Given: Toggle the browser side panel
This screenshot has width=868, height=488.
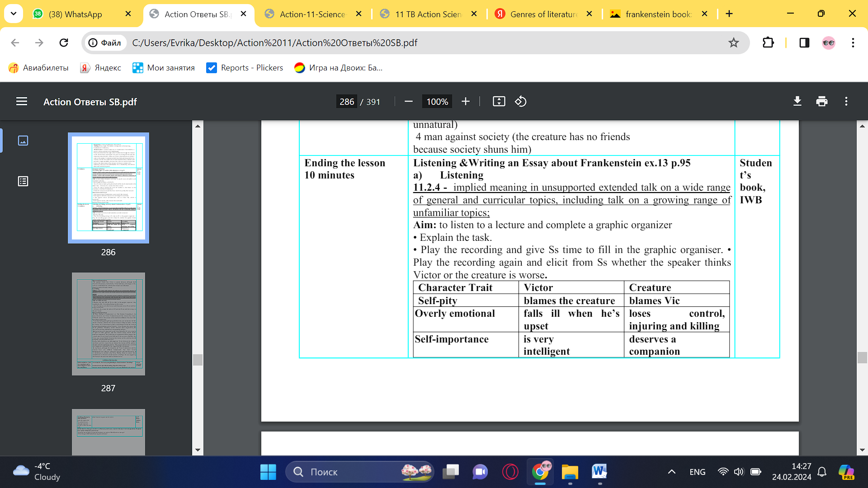Looking at the screenshot, I should click(804, 42).
